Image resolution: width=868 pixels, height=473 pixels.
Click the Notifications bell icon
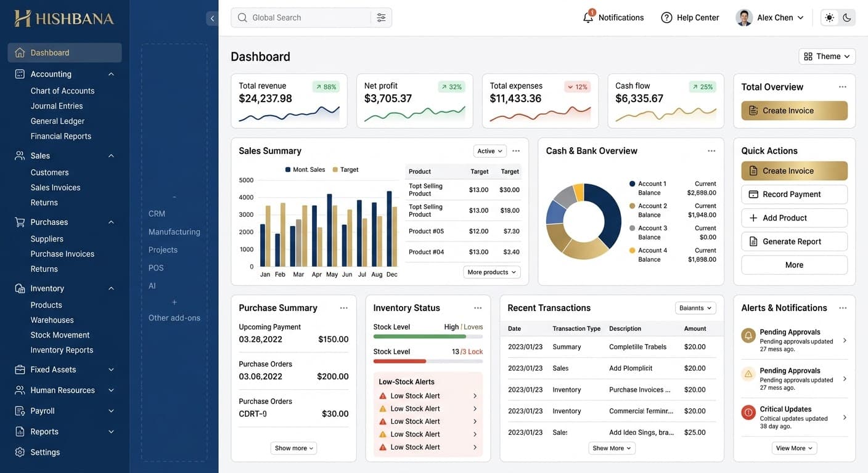588,17
